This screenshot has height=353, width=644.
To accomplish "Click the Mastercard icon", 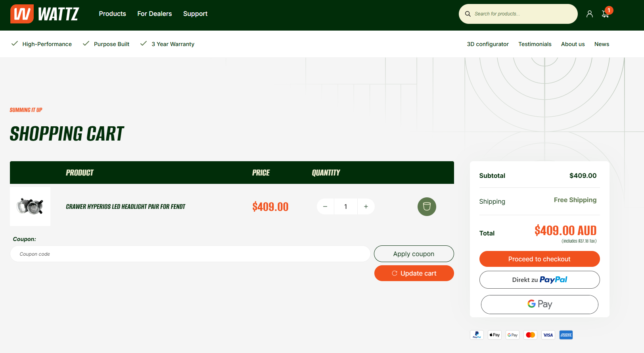I will click(530, 335).
